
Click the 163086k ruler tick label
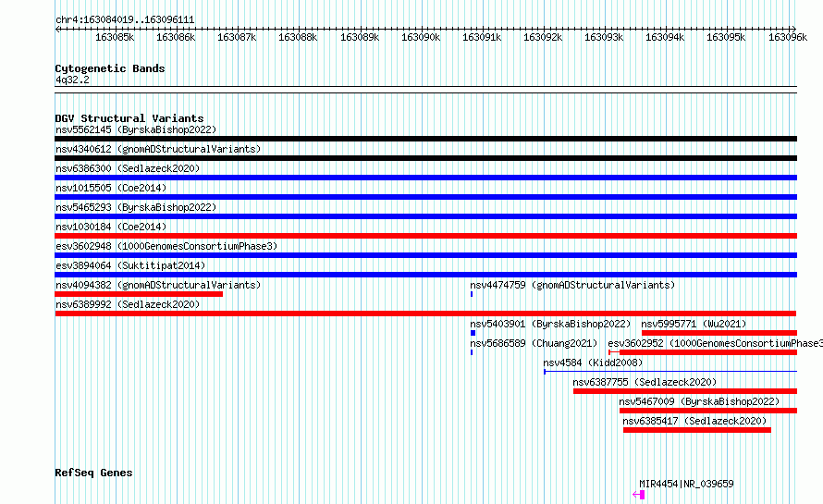176,37
